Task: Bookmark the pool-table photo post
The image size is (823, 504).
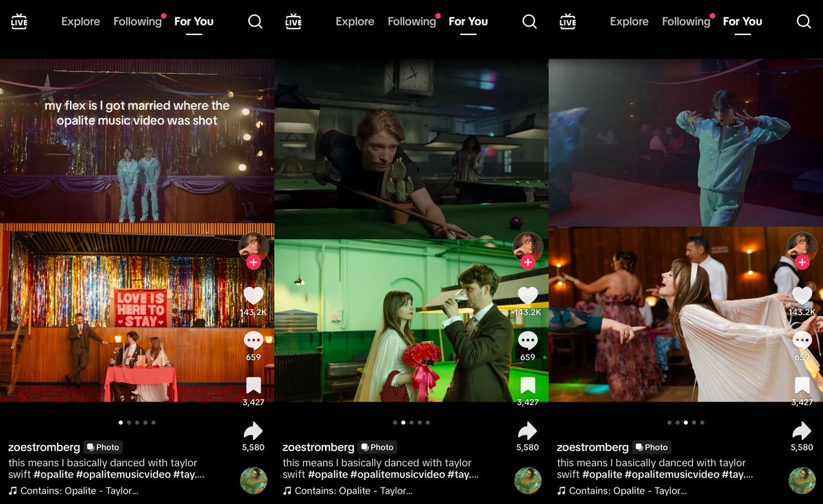Action: click(x=527, y=385)
